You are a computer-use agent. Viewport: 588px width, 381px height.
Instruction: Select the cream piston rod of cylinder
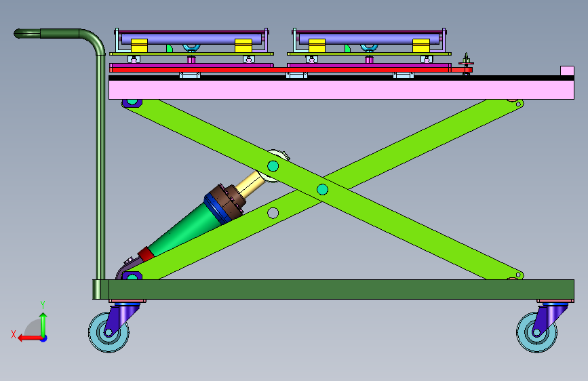coord(251,184)
